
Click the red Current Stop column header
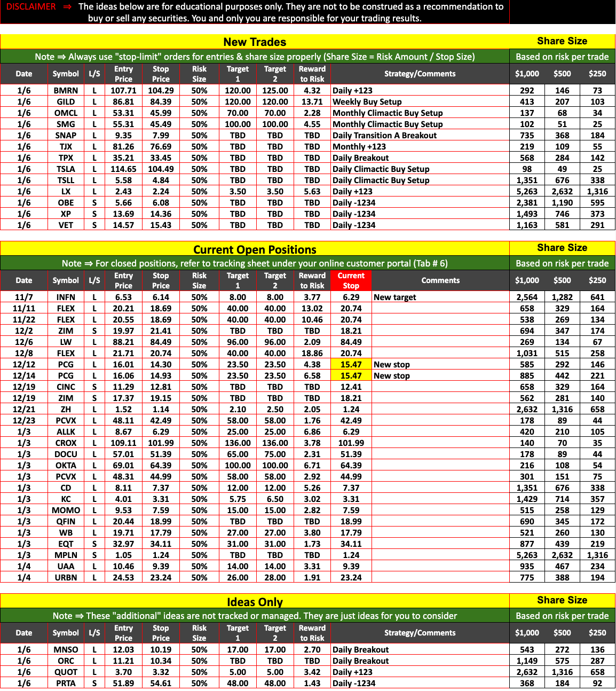[x=351, y=280]
